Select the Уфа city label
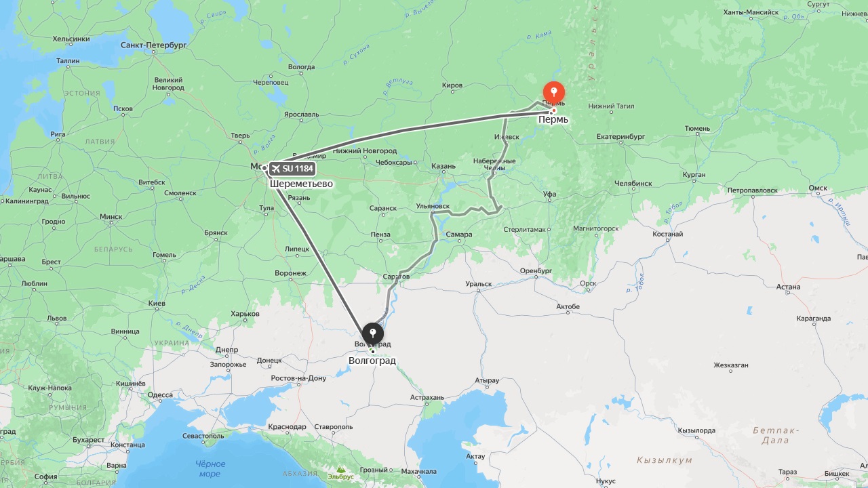Viewport: 868px width, 488px height. 550,195
